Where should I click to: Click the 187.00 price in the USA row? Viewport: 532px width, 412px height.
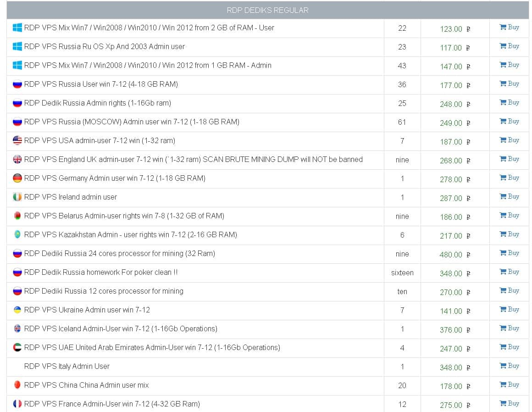click(451, 142)
